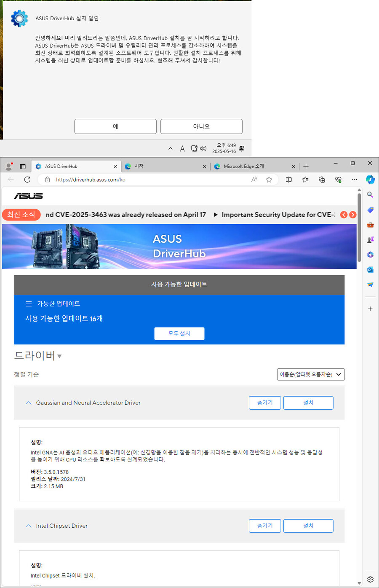
Task: Click the '모두 설치' button
Action: point(179,333)
